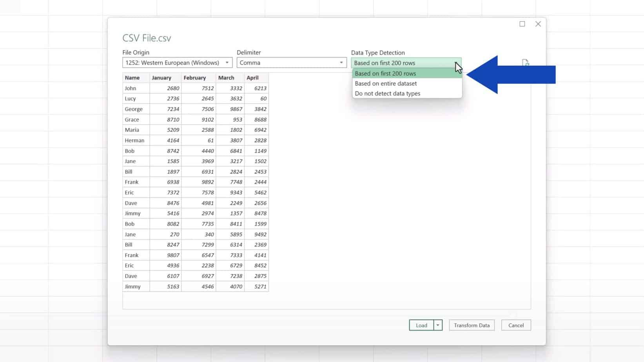Image resolution: width=644 pixels, height=362 pixels.
Task: Select the Name column header
Action: [x=133, y=78]
